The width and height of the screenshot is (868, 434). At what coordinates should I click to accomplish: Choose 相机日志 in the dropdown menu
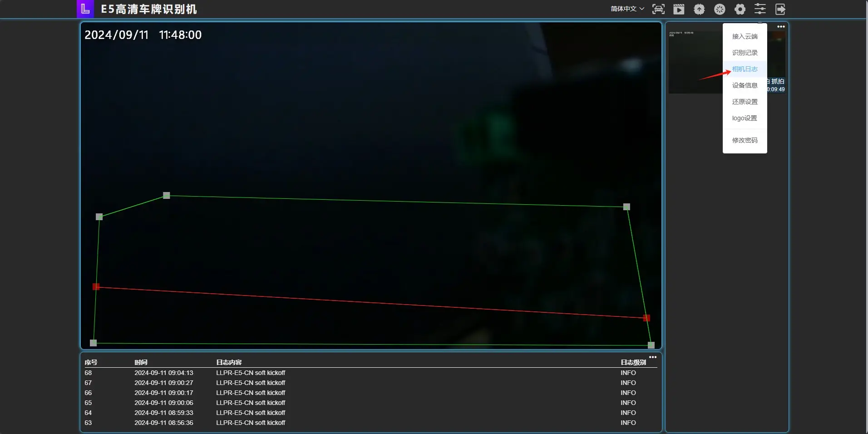[x=745, y=69]
